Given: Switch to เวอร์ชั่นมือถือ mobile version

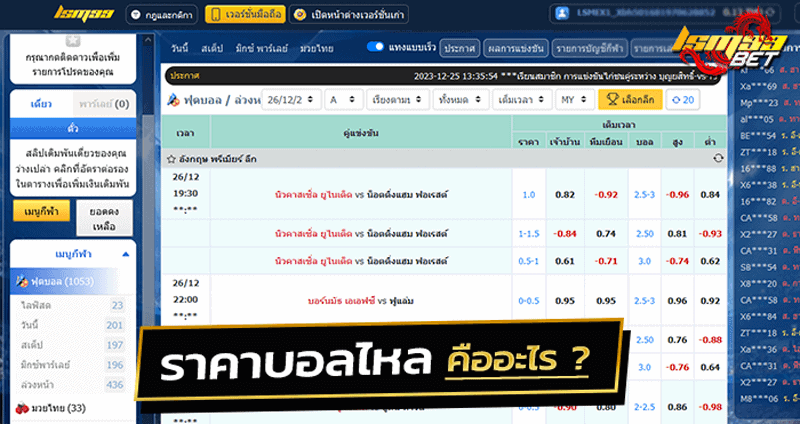Looking at the screenshot, I should 245,14.
